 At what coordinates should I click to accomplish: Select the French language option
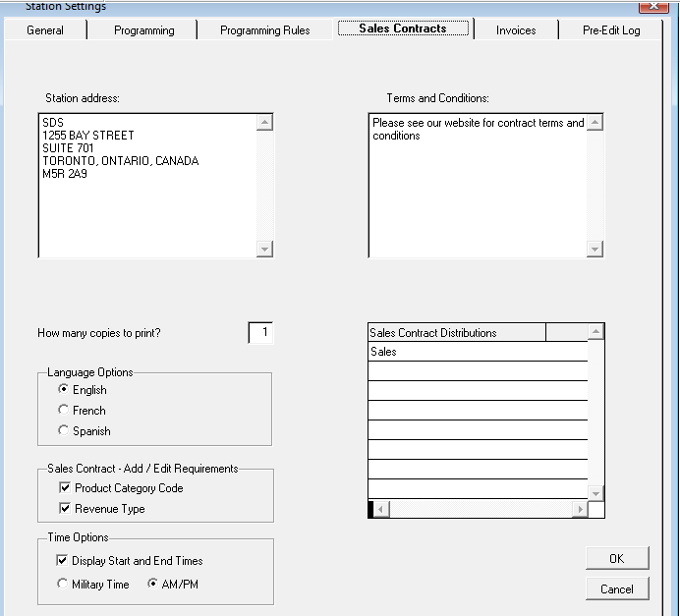[x=65, y=411]
